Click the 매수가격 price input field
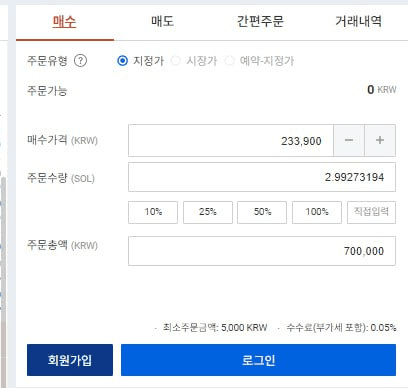This screenshot has height=388, width=408. (231, 140)
